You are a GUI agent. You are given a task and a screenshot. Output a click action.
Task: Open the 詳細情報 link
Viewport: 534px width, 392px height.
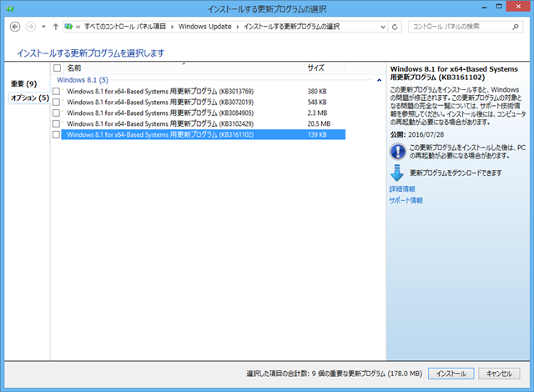click(402, 188)
